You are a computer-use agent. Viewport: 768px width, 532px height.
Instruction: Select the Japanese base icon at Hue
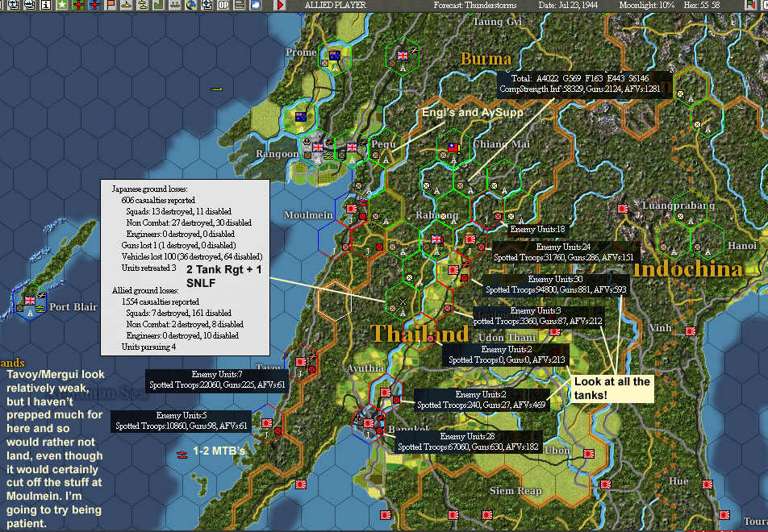tap(707, 484)
